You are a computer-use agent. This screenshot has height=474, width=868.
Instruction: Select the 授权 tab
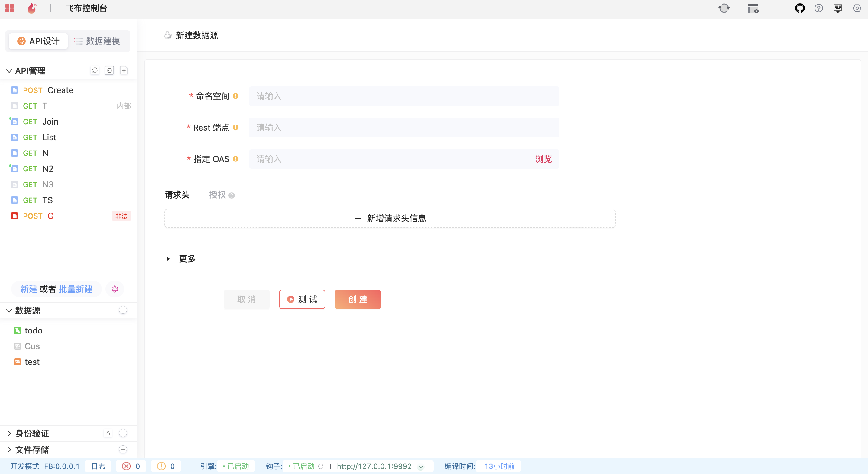218,195
